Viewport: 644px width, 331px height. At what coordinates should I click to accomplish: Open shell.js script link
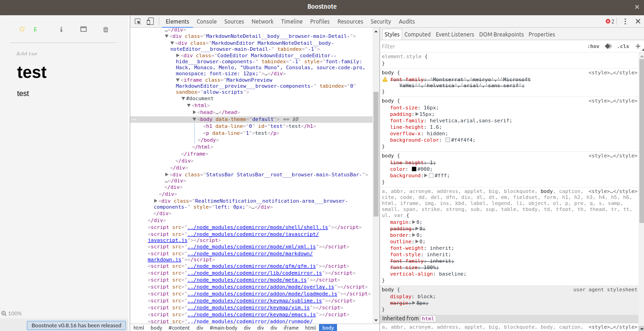pyautogui.click(x=258, y=227)
